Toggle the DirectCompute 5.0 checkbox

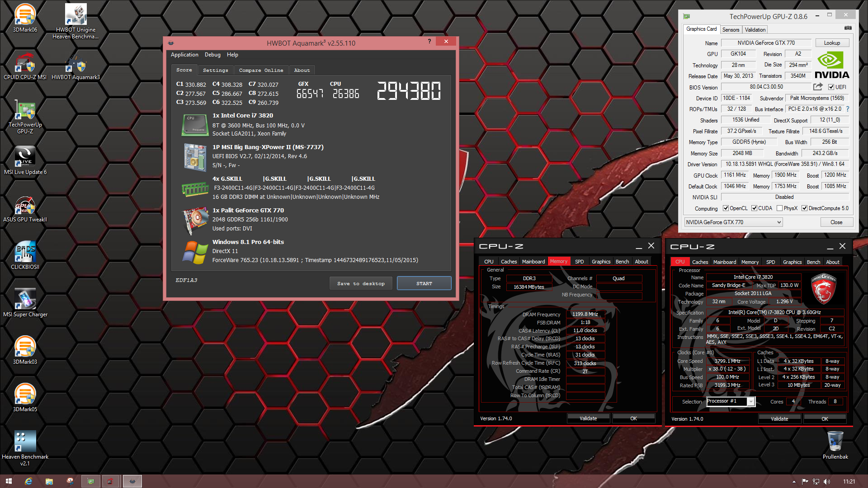[804, 208]
